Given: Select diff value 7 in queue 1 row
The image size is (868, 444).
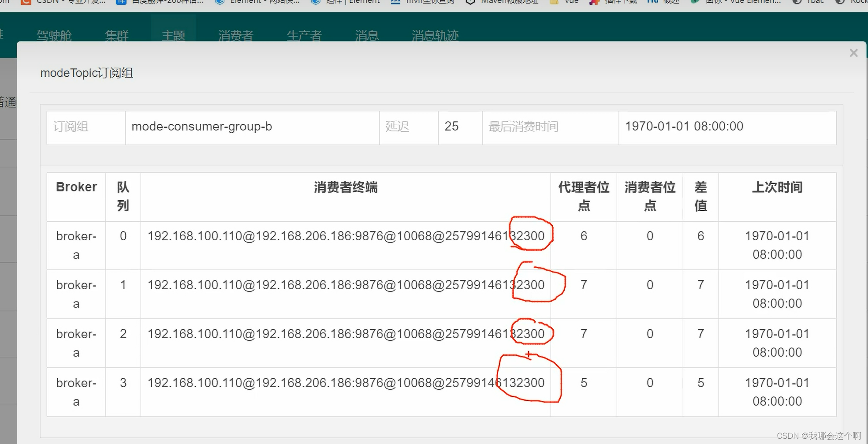Looking at the screenshot, I should click(700, 285).
